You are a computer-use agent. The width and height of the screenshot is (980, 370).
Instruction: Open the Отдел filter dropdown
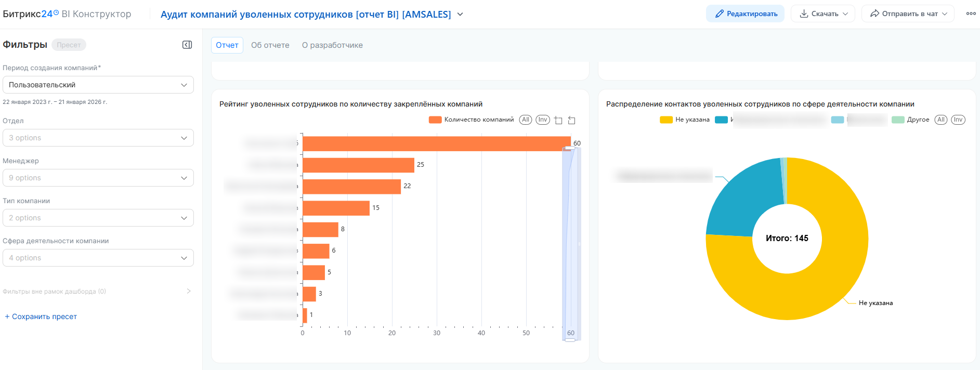(x=98, y=138)
